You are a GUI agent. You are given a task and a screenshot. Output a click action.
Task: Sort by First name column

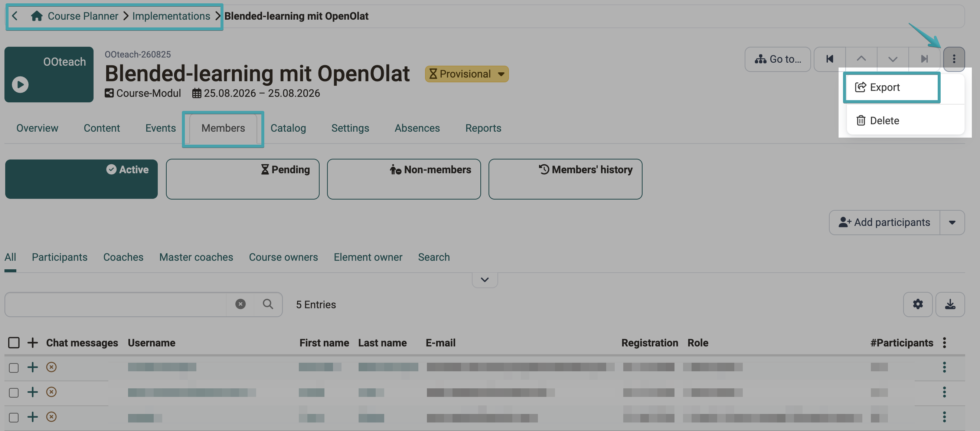324,343
